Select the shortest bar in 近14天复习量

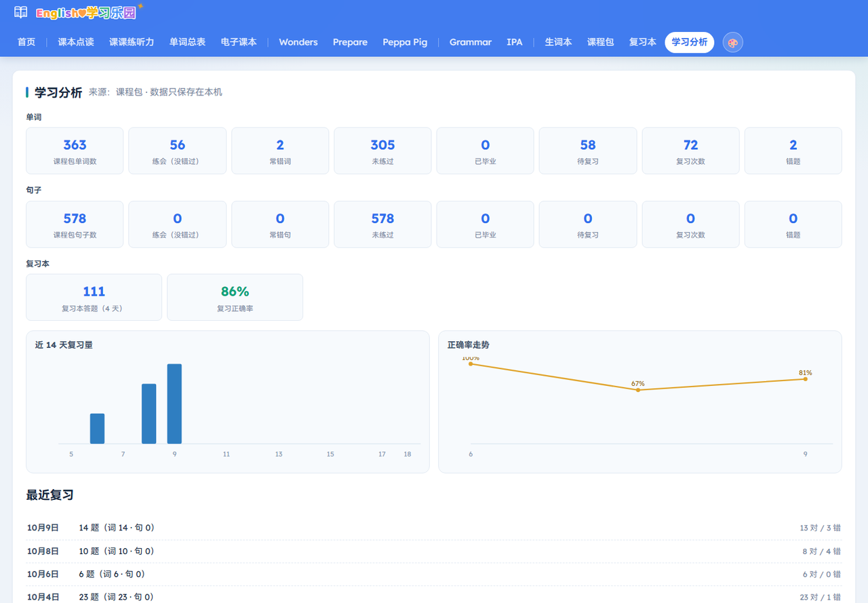click(97, 429)
